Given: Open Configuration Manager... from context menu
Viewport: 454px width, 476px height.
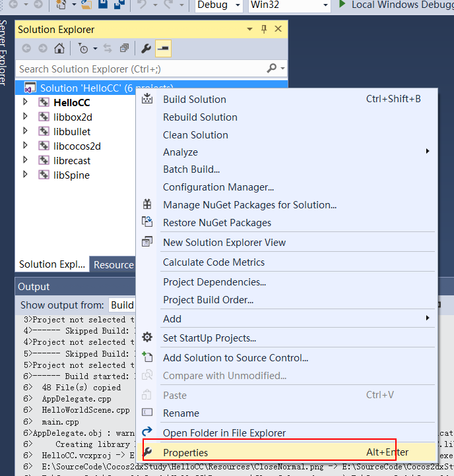Looking at the screenshot, I should pos(287,187).
